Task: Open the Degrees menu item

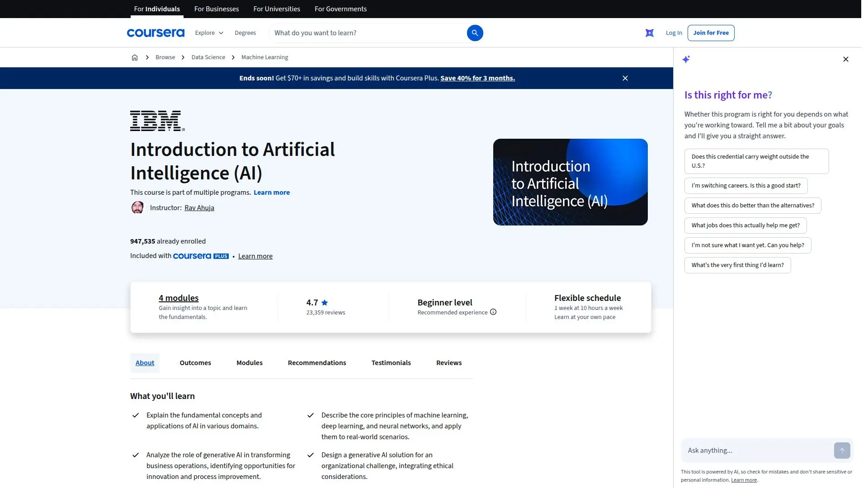Action: pos(245,33)
